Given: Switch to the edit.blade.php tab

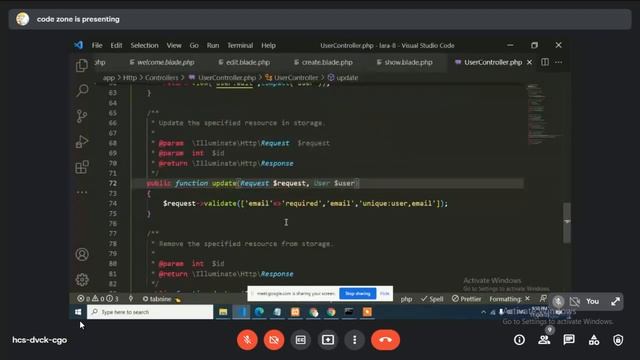Looking at the screenshot, I should click(x=244, y=62).
